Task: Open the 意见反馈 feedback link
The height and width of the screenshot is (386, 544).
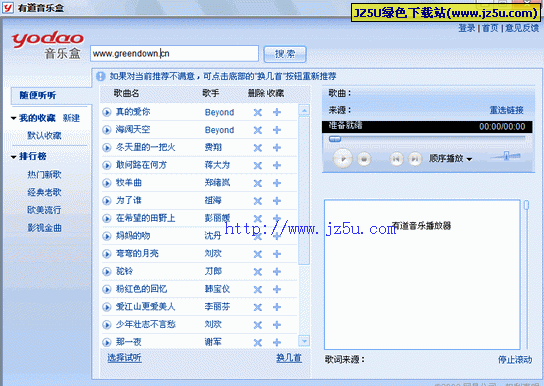Action: point(522,28)
